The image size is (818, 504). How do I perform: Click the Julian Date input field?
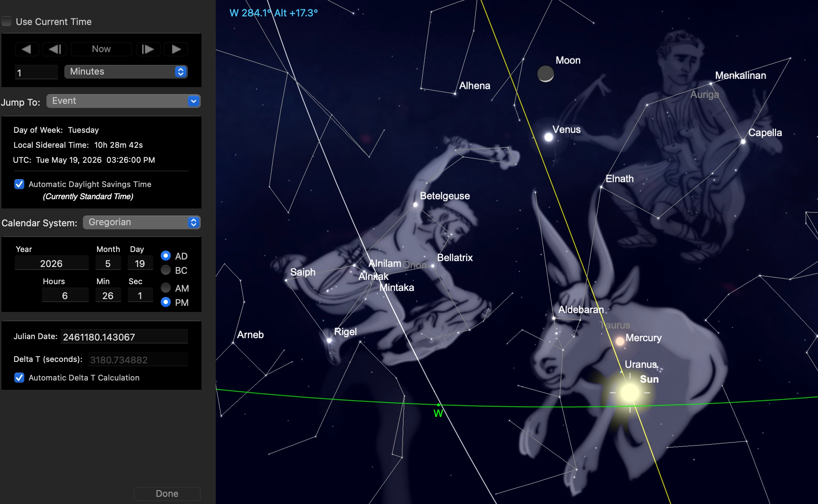click(124, 337)
